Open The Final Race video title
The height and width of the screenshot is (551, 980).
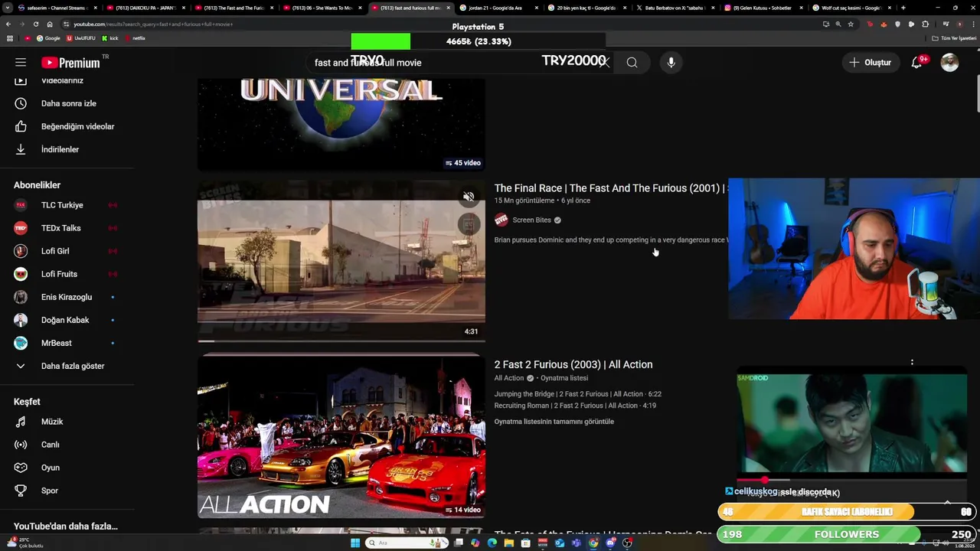609,188
